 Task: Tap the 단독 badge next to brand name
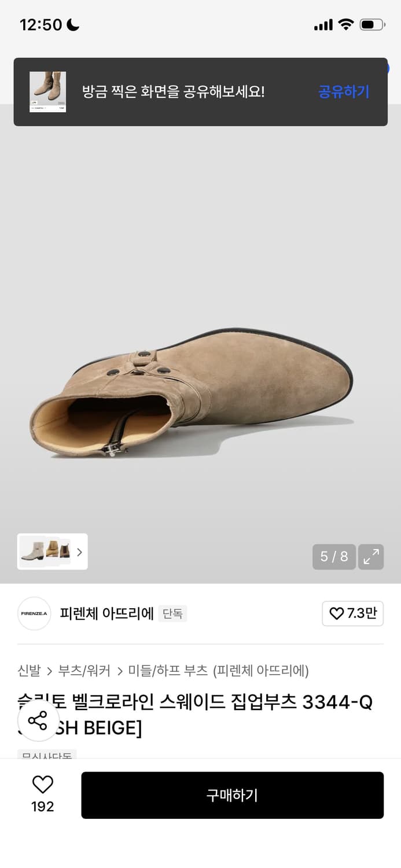pos(172,614)
